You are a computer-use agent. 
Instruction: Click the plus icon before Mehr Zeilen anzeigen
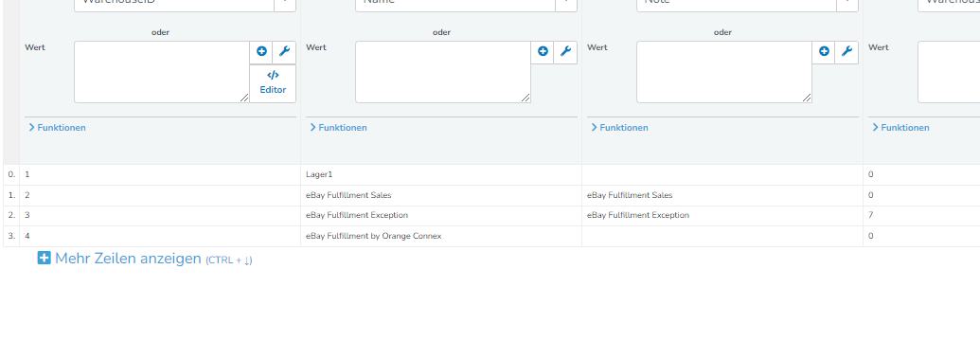pyautogui.click(x=44, y=258)
